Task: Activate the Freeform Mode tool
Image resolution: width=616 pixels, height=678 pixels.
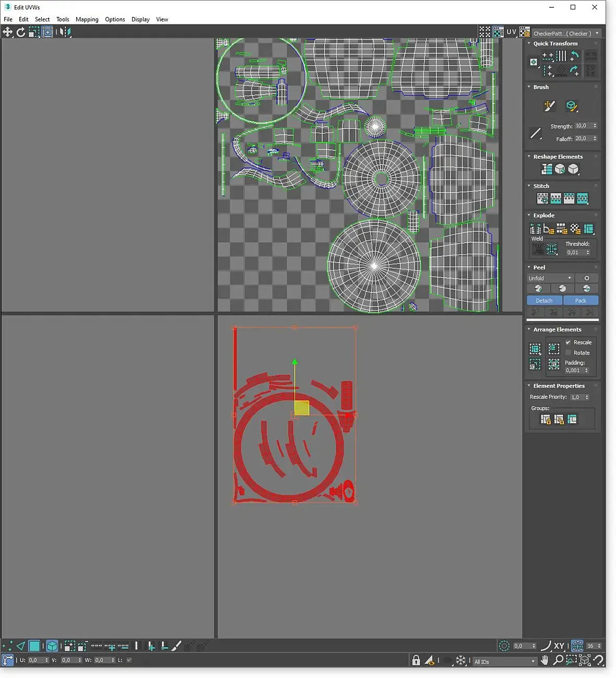Action: (x=48, y=32)
